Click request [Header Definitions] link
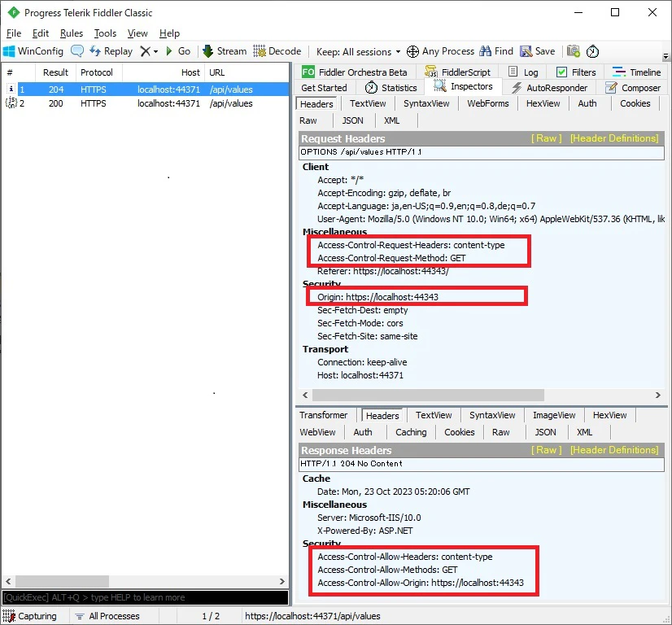 tap(614, 138)
